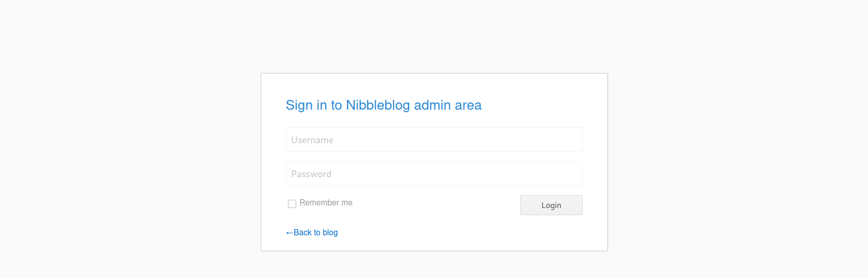
Task: Select the Password placeholder text
Action: tap(311, 174)
